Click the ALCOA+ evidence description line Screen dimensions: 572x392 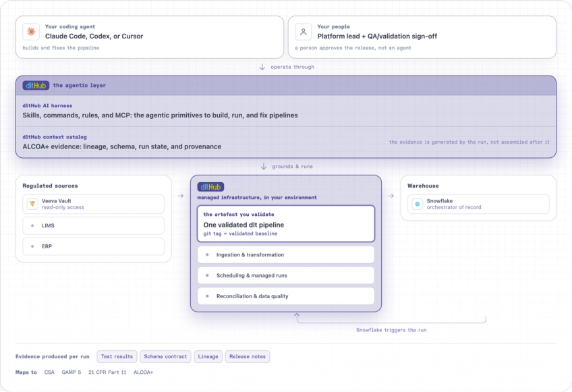tap(122, 146)
